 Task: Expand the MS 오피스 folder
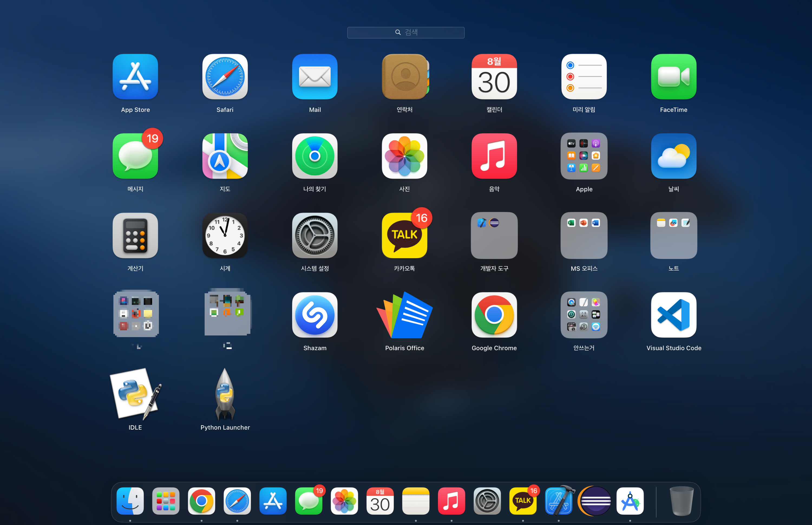pos(584,236)
